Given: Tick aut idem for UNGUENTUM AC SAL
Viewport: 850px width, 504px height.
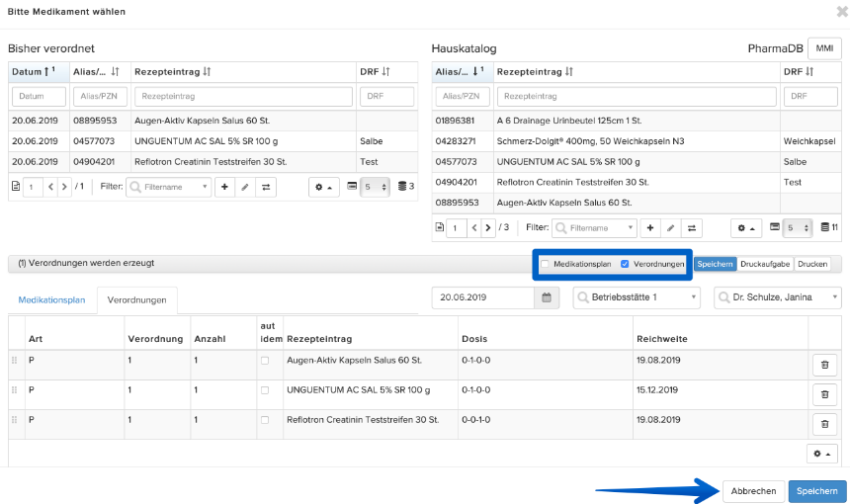Looking at the screenshot, I should pyautogui.click(x=265, y=390).
